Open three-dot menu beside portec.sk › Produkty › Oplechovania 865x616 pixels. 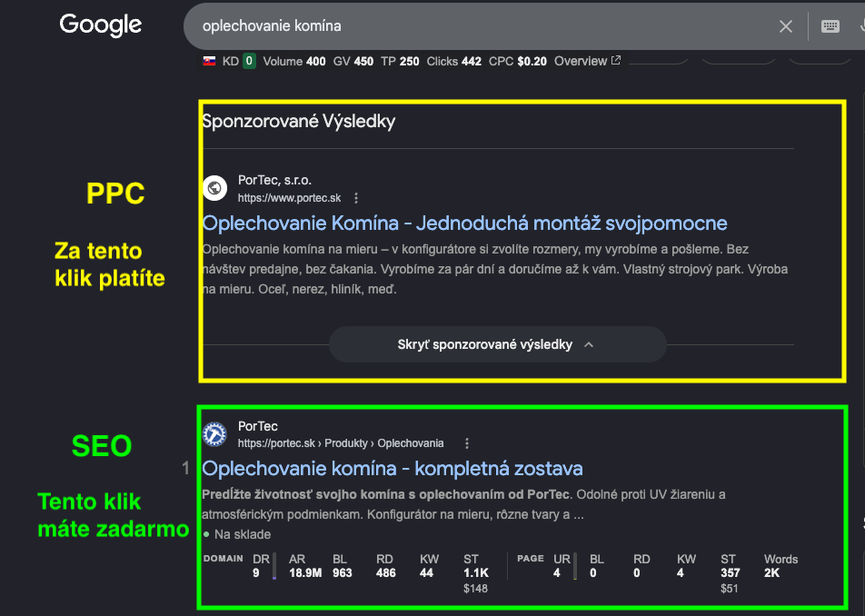[x=467, y=443]
